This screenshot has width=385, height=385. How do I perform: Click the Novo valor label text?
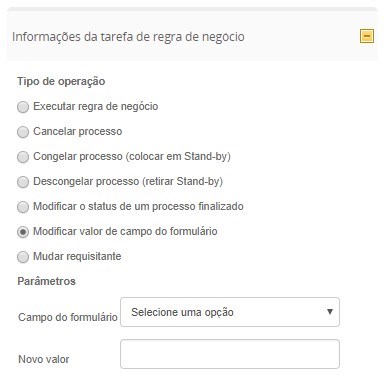44,359
